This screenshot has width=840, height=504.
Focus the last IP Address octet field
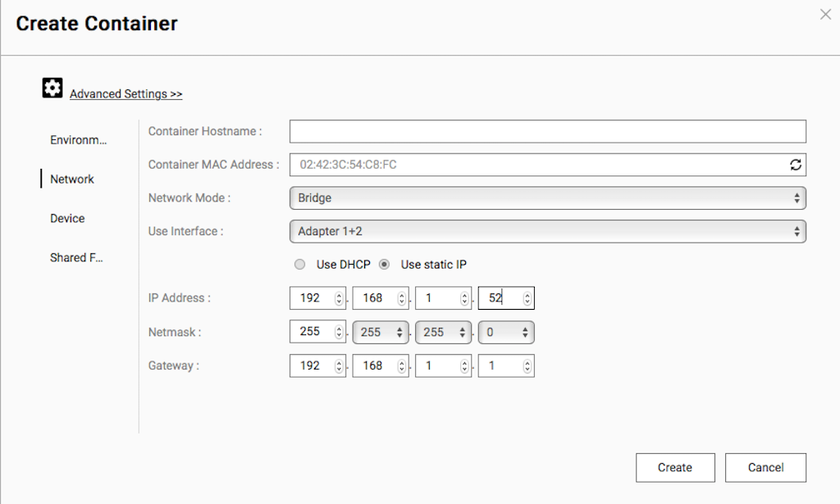pyautogui.click(x=499, y=298)
